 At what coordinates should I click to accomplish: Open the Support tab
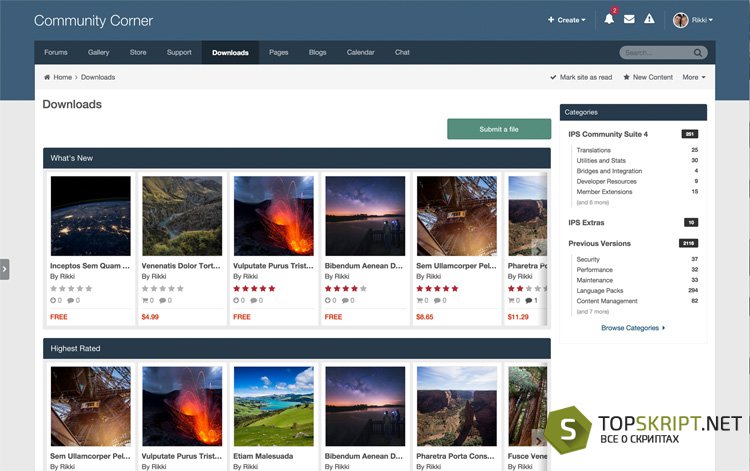click(179, 52)
